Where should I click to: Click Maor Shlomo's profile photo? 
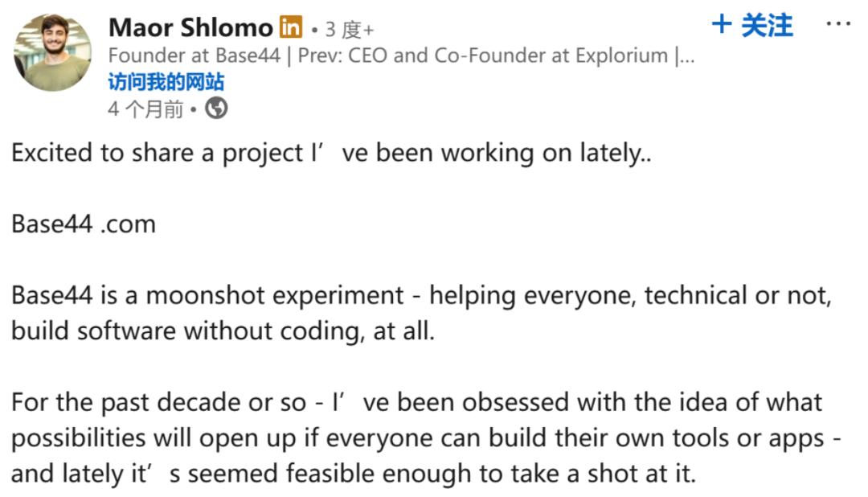pos(53,52)
